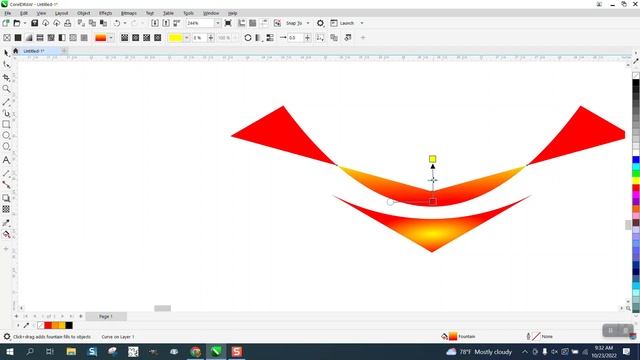Select the Color Eyedropper tool
The width and height of the screenshot is (640, 360).
tap(6, 223)
